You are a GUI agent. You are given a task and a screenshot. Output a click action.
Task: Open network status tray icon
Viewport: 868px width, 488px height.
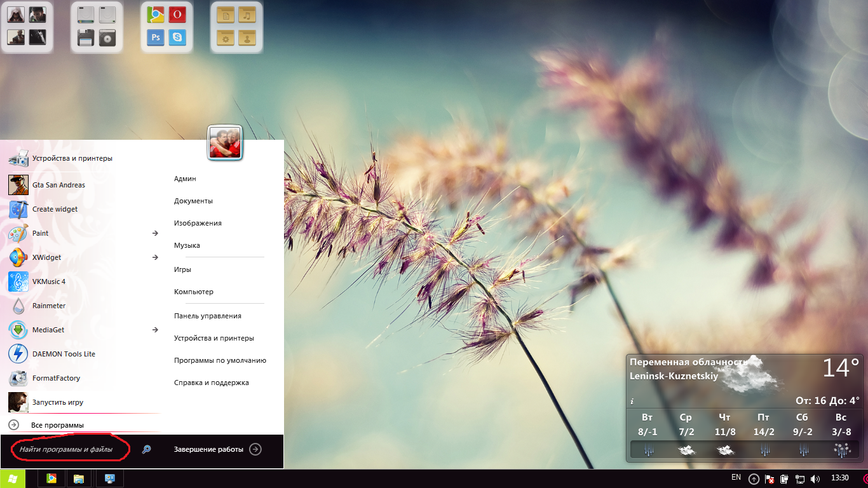(x=800, y=478)
